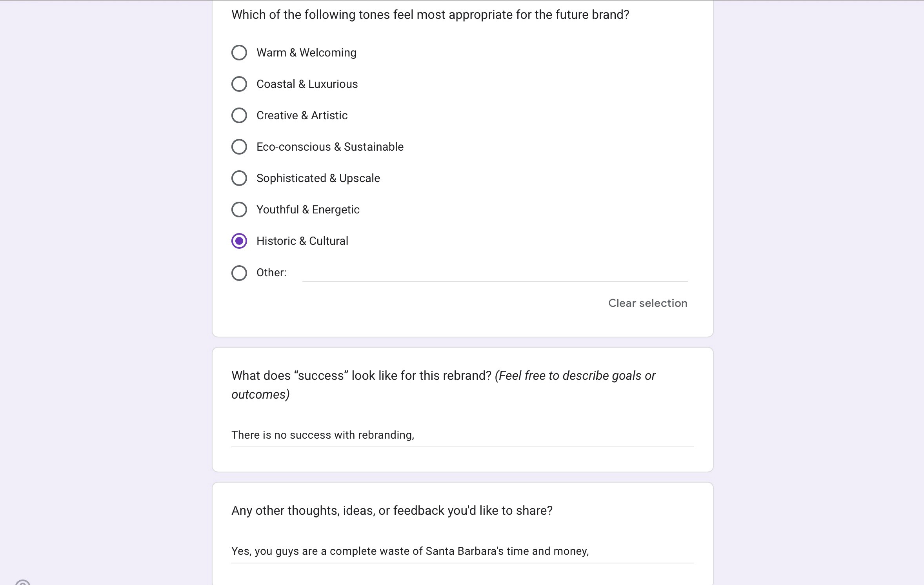Choose the Coastal & Luxurious radio option
The image size is (924, 585).
tap(239, 84)
